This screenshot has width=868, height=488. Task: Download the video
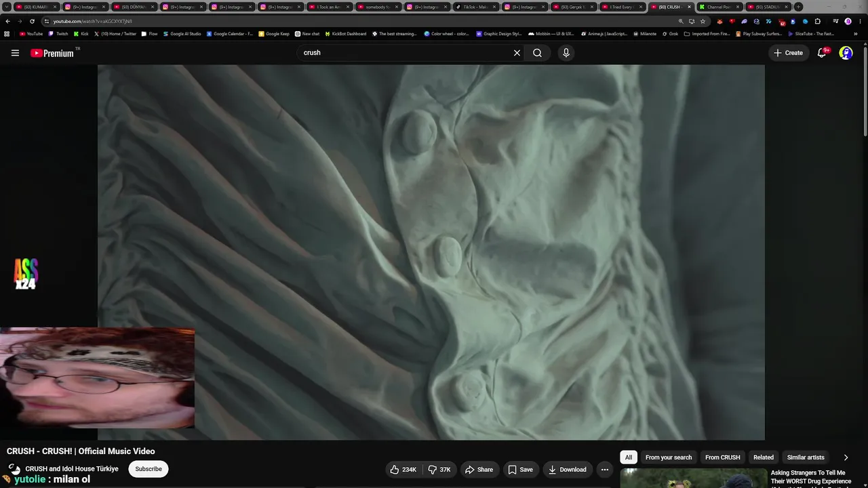coord(568,470)
